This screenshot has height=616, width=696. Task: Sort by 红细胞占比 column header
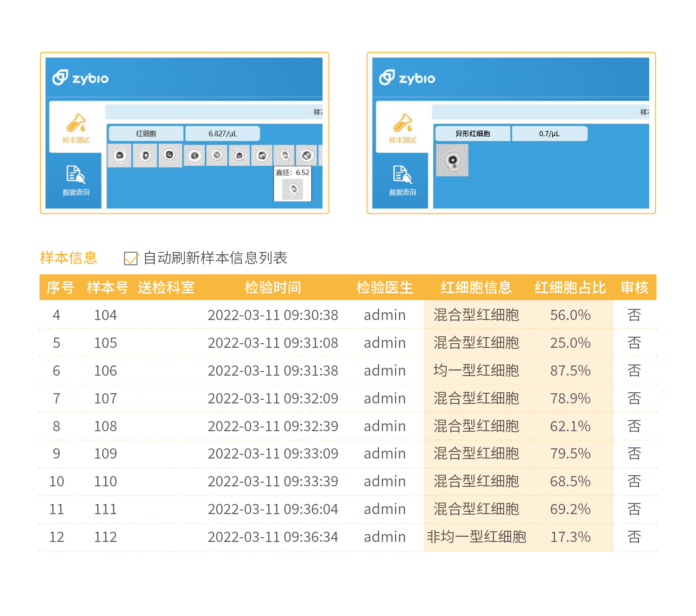click(x=570, y=288)
